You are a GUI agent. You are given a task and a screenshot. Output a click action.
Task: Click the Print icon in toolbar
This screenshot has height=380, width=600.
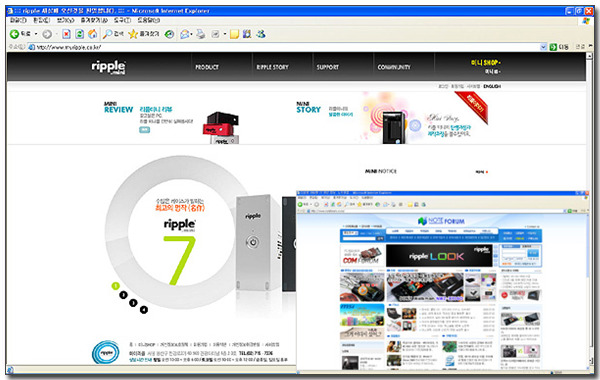201,34
